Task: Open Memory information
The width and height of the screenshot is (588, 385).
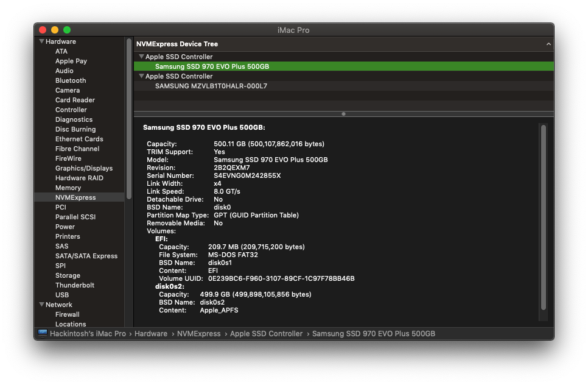Action: (68, 188)
